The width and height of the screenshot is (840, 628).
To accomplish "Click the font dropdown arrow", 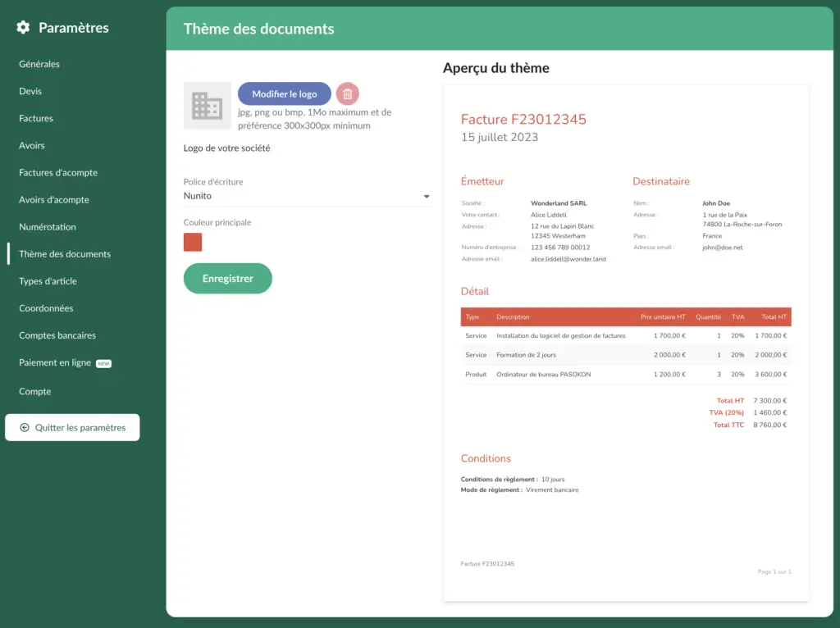I will click(427, 197).
